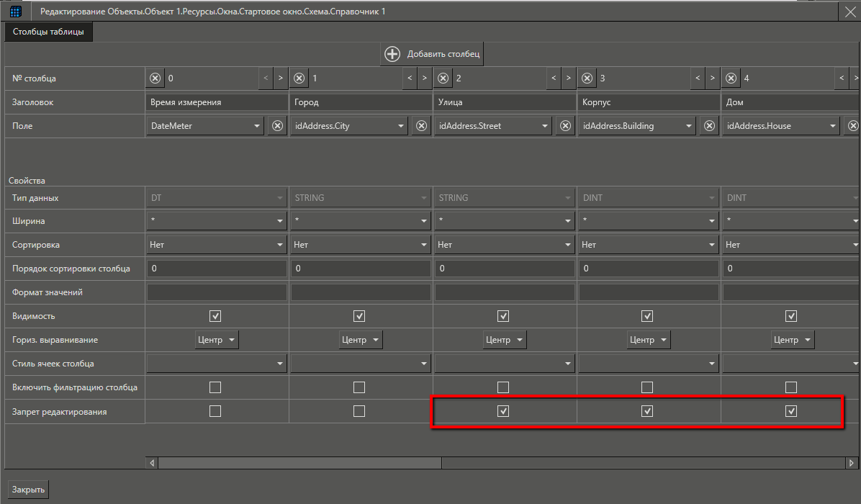861x504 pixels.
Task: Open the cell style dropdown for column 1
Action: pyautogui.click(x=424, y=364)
